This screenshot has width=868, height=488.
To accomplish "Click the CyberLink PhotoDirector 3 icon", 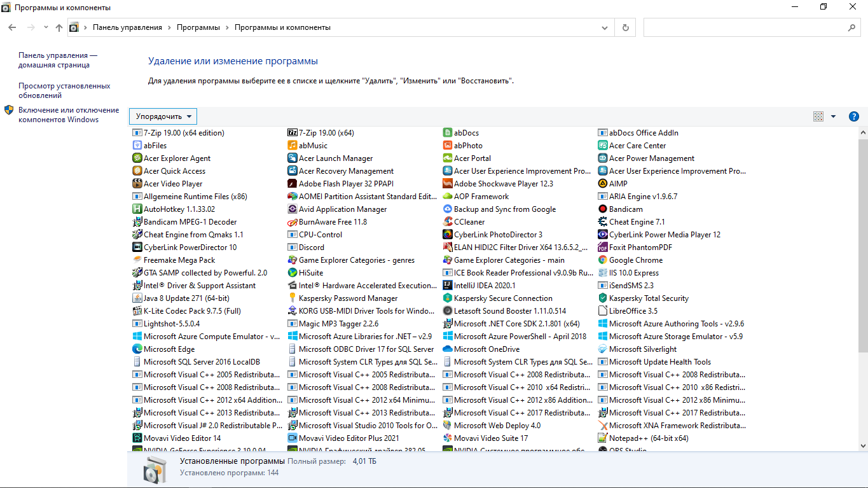I will 448,235.
